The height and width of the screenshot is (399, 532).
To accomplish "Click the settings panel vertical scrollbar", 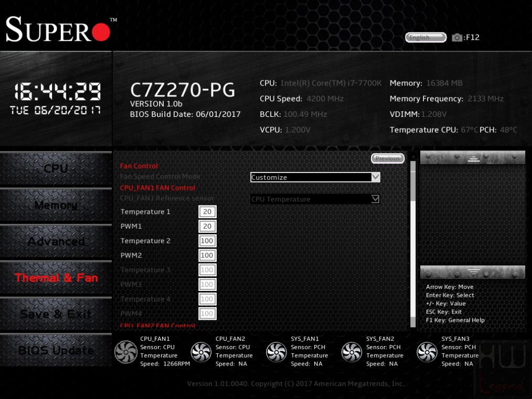I will (x=413, y=241).
